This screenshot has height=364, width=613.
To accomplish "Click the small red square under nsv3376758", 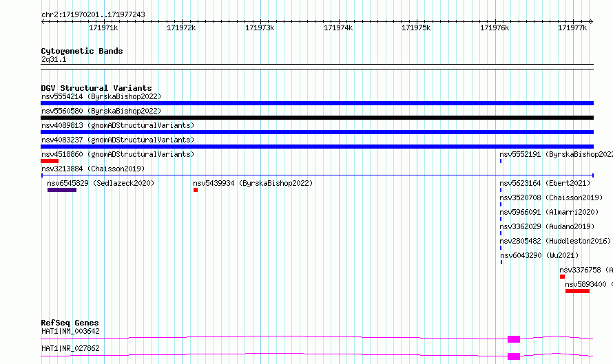I will point(562,277).
